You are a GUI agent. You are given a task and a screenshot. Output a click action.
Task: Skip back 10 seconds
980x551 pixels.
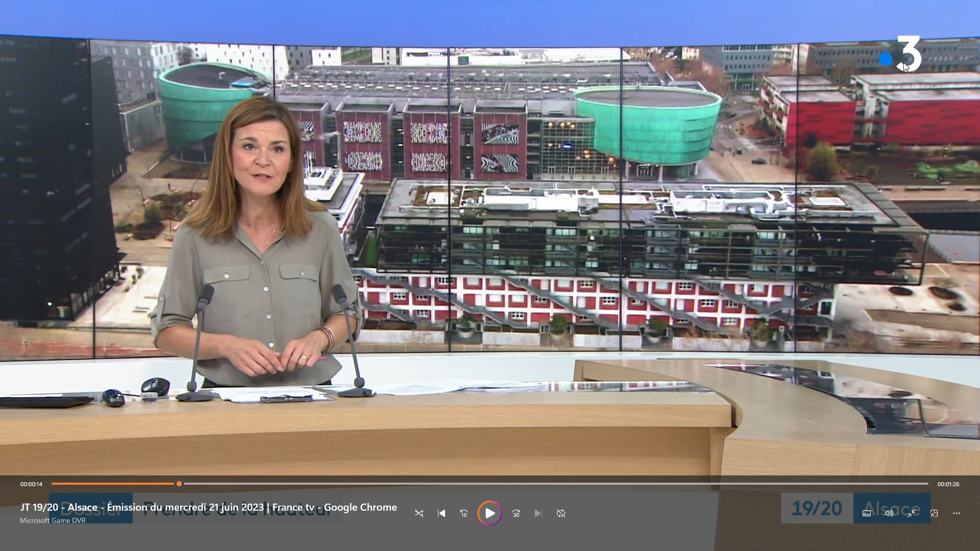pyautogui.click(x=464, y=513)
